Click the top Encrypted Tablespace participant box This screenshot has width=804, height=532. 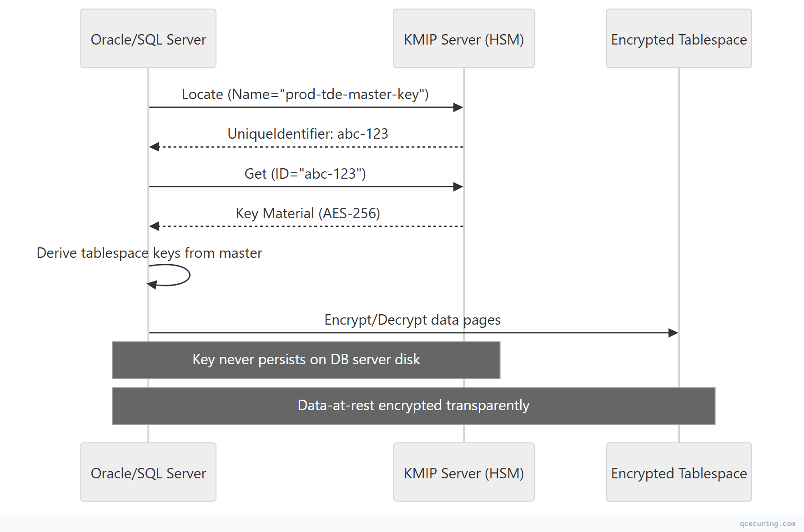pyautogui.click(x=679, y=39)
